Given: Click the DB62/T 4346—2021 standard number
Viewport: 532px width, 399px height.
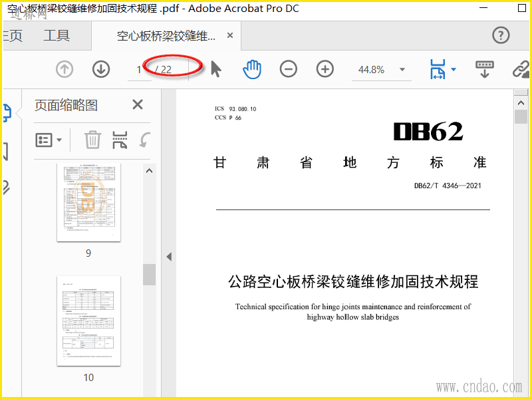Looking at the screenshot, I should [x=448, y=186].
